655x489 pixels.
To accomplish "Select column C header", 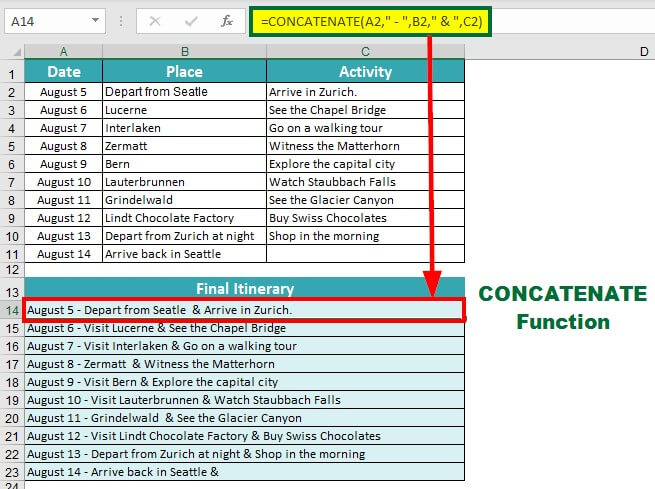I will pyautogui.click(x=366, y=51).
